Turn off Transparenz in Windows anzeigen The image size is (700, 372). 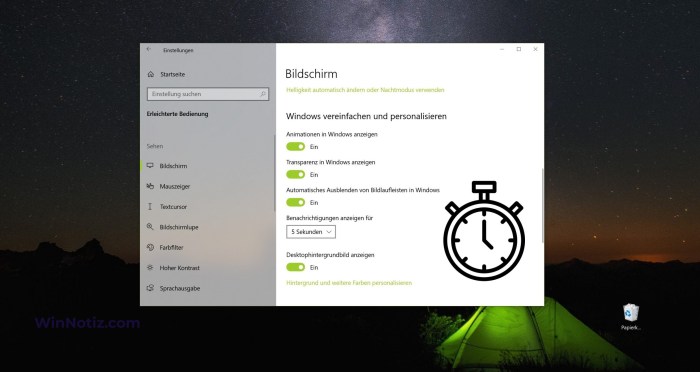coord(296,174)
